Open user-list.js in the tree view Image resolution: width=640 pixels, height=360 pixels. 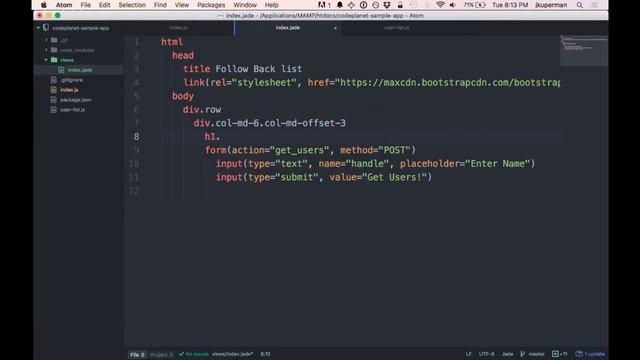[72, 109]
